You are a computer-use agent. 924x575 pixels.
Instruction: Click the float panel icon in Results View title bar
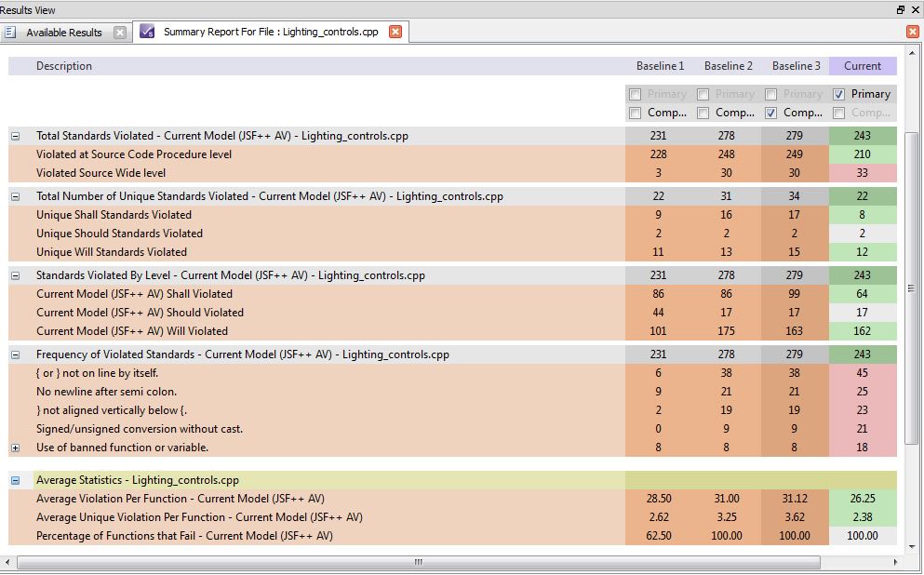click(900, 9)
